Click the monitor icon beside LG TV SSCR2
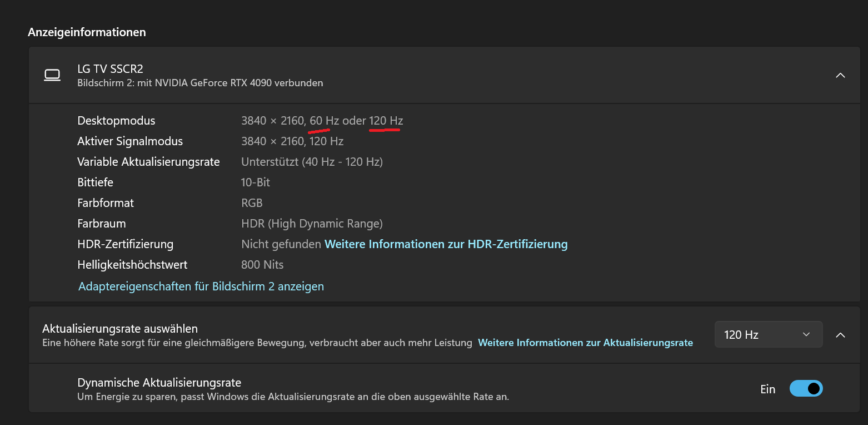 coord(52,75)
